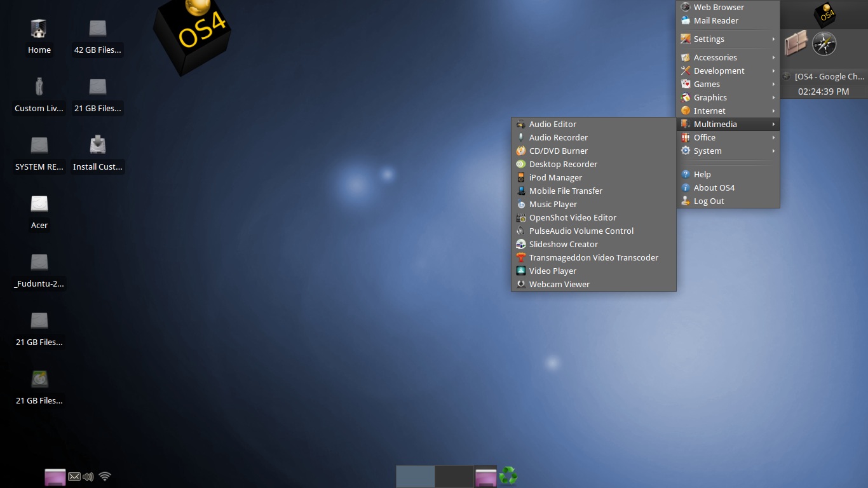Click the pink desktop icon beside the mail envelope
Screen dimensions: 868x488
55,477
